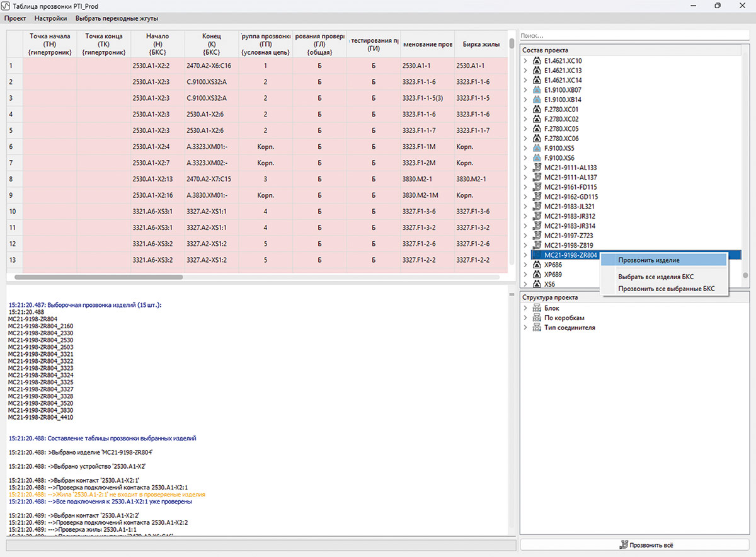Select Выбрать все изделия БКС option

(x=658, y=277)
